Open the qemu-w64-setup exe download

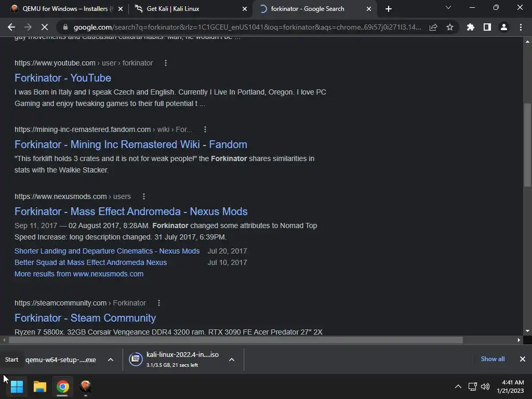click(x=60, y=360)
